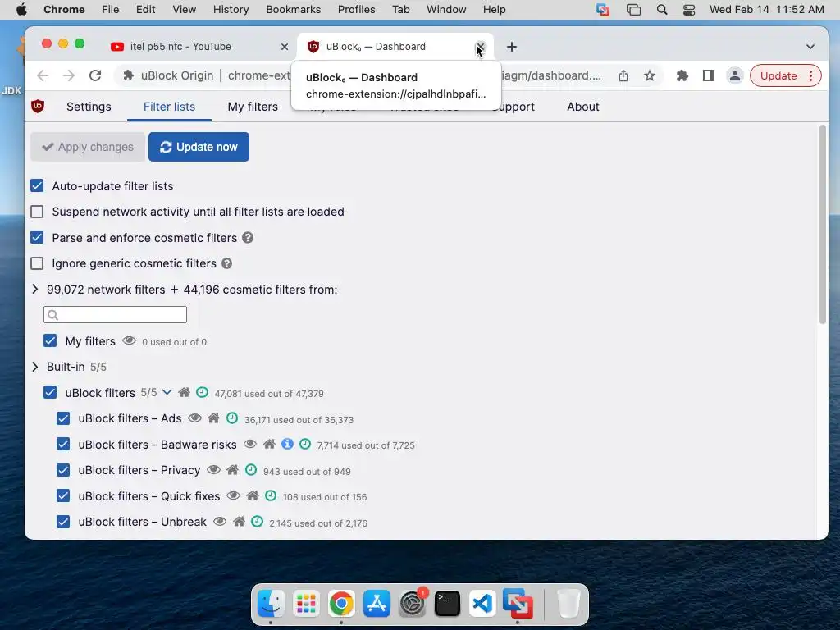
Task: Bookmark this page with the star icon
Action: click(650, 75)
